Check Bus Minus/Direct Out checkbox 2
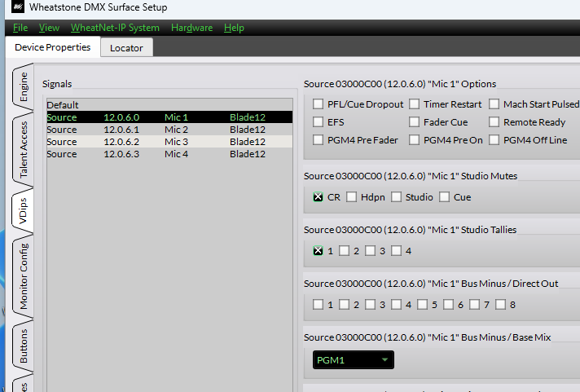The image size is (580, 392). (x=344, y=304)
